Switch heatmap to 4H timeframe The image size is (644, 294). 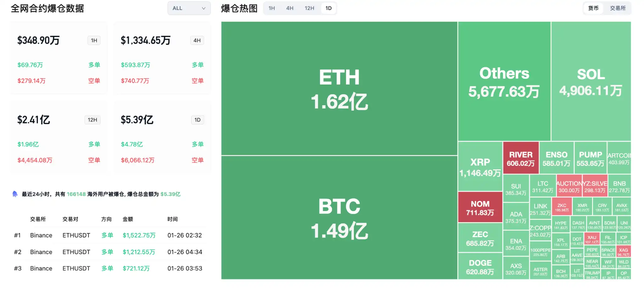tap(290, 8)
